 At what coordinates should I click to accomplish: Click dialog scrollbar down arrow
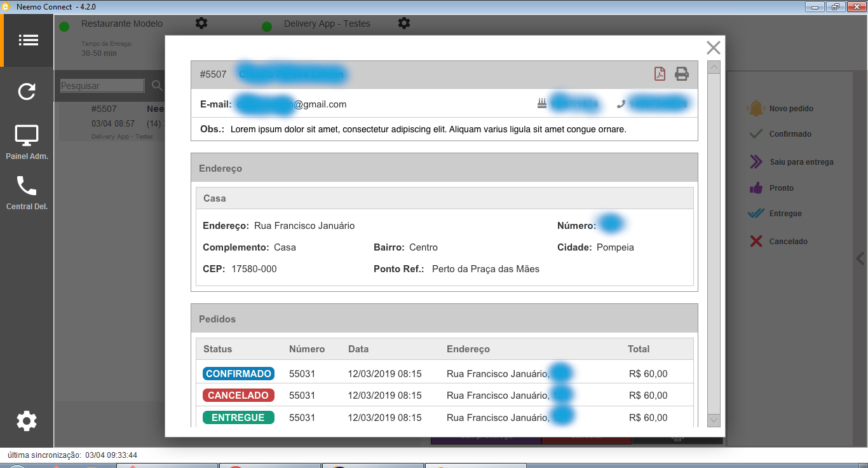coord(714,420)
